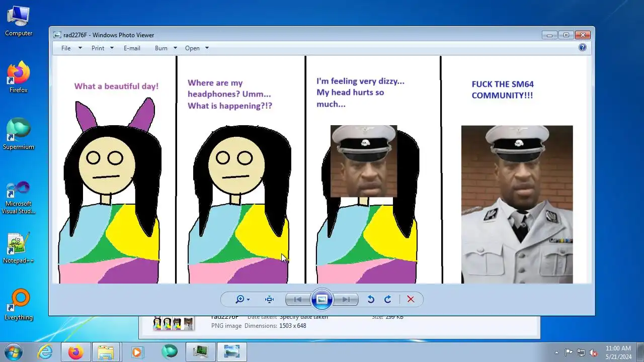
Task: Rotate the image counterclockwise
Action: 371,299
